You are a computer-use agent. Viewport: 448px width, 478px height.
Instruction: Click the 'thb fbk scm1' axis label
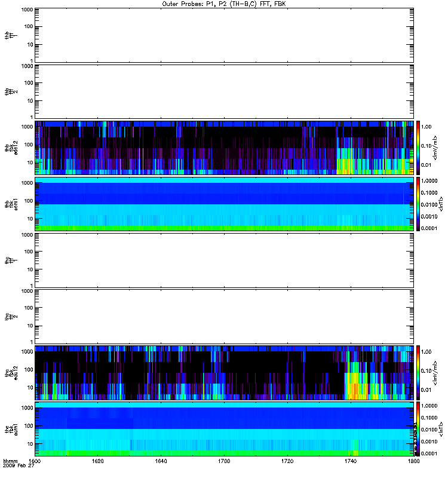click(x=11, y=204)
